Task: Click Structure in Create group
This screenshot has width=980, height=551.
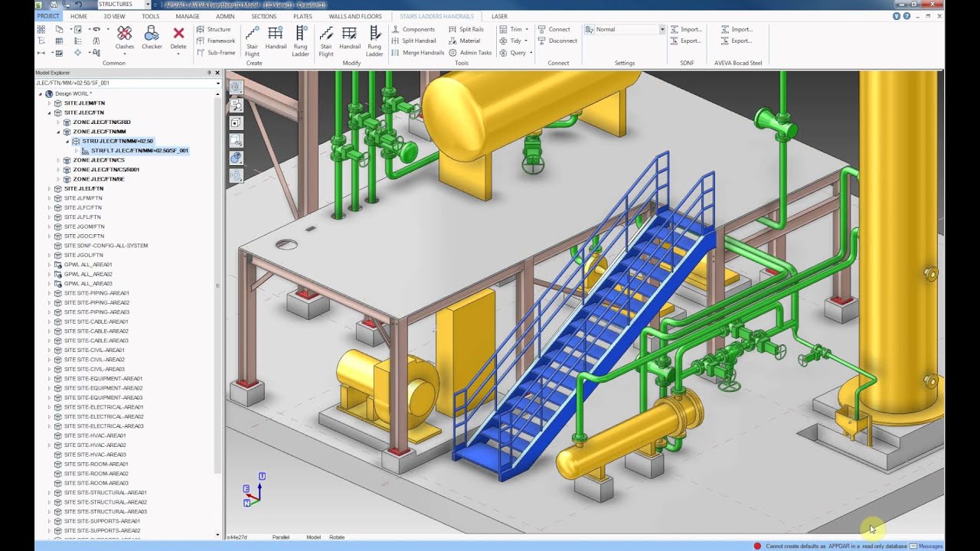Action: click(214, 29)
